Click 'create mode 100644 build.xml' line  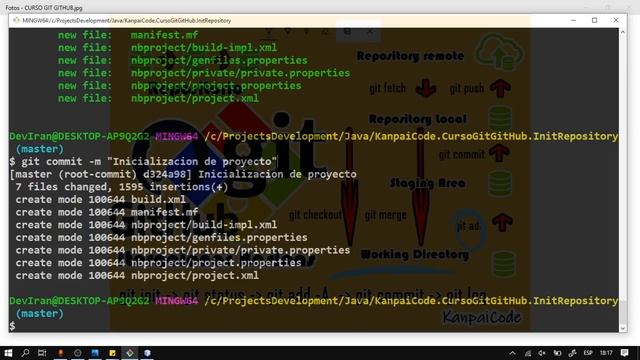[100, 200]
